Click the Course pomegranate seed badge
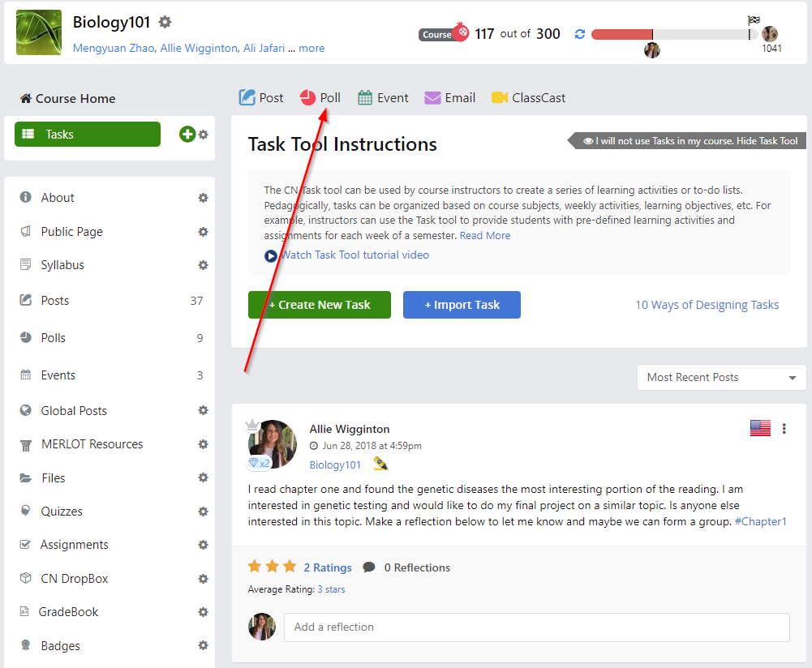The image size is (812, 668). (x=444, y=33)
